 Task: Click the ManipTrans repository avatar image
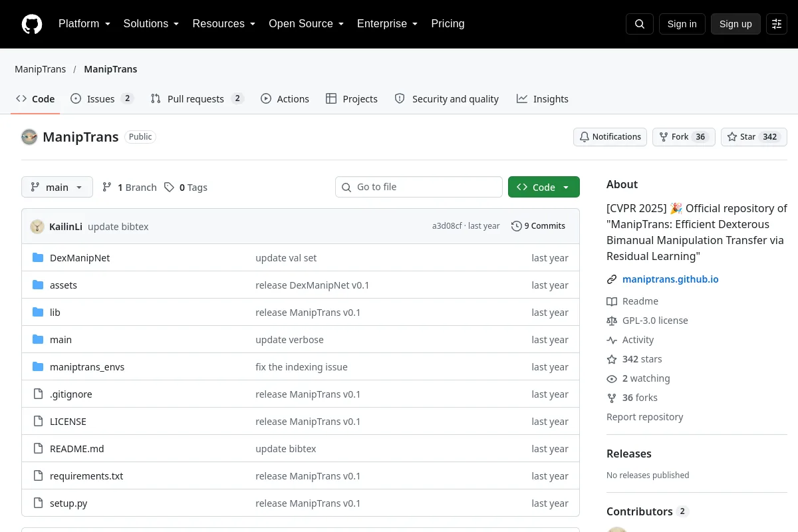tap(29, 137)
